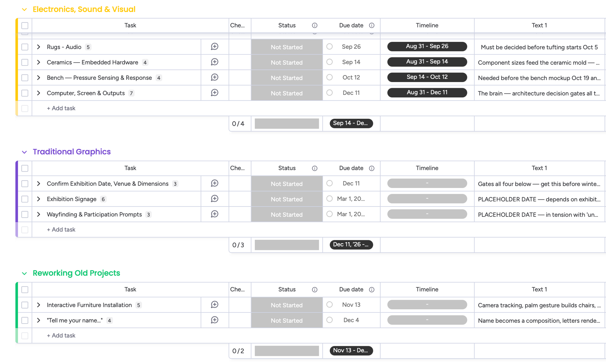Open updates for Exhibition Signage
606x364 pixels.
tap(215, 199)
